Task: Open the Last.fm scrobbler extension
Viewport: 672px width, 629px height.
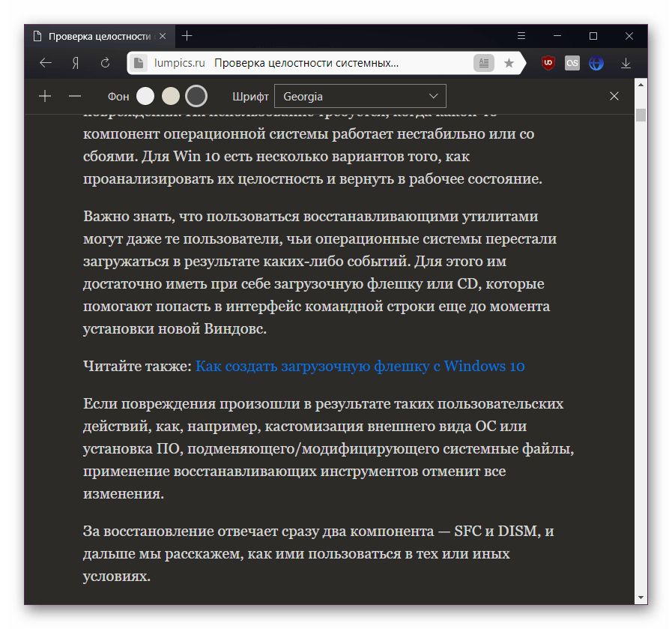Action: [572, 64]
